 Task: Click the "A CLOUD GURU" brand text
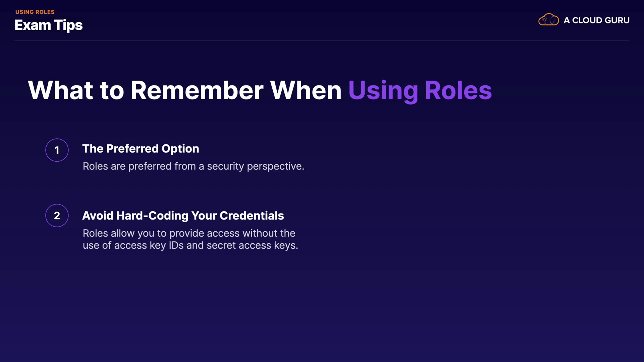click(x=596, y=20)
